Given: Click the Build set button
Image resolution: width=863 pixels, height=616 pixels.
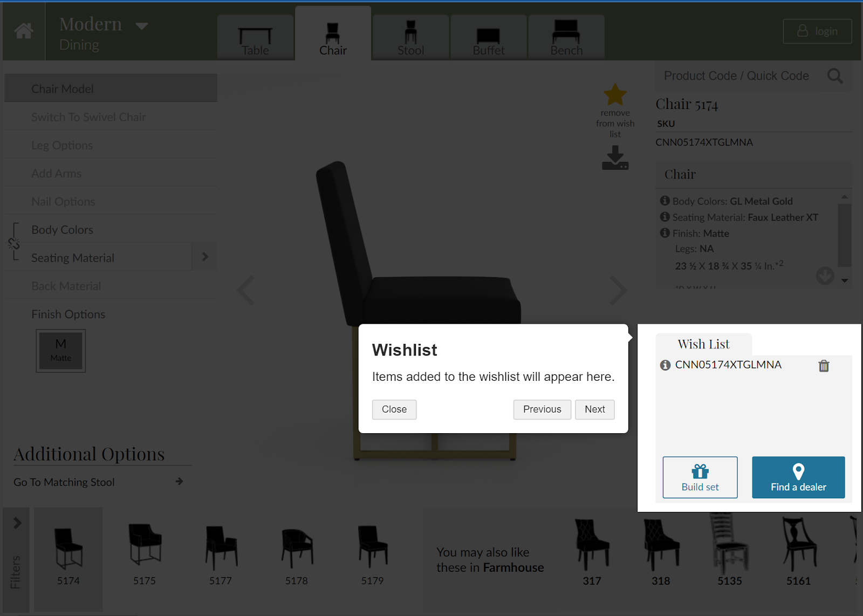Looking at the screenshot, I should click(x=700, y=477).
